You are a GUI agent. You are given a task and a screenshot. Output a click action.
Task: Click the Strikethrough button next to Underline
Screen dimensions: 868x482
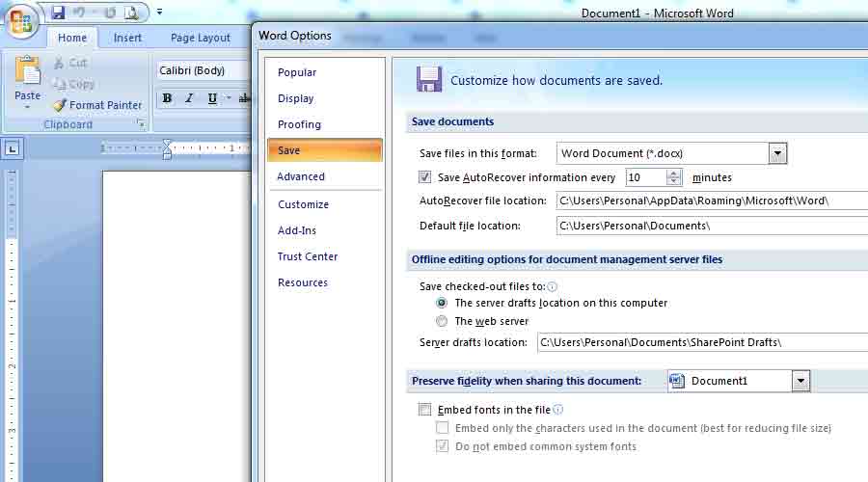(x=244, y=98)
